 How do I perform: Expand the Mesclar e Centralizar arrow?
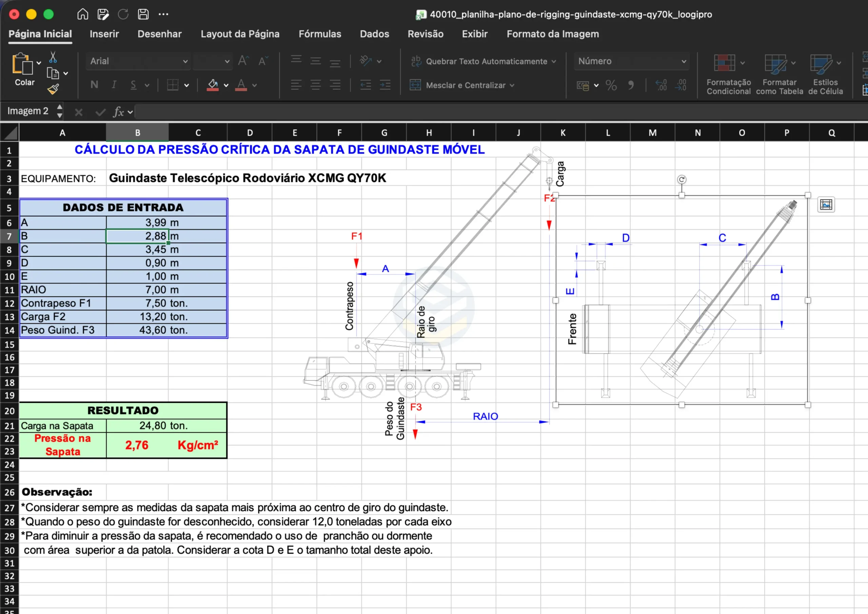click(x=512, y=85)
